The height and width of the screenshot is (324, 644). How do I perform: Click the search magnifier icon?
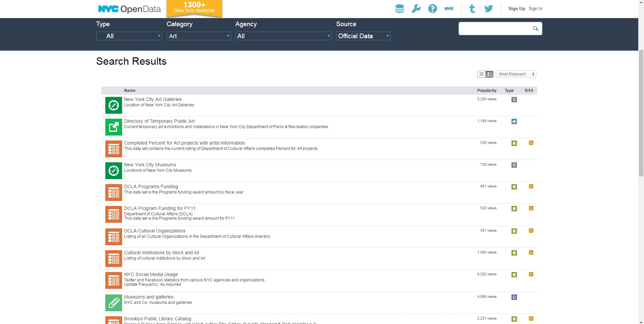pos(536,29)
